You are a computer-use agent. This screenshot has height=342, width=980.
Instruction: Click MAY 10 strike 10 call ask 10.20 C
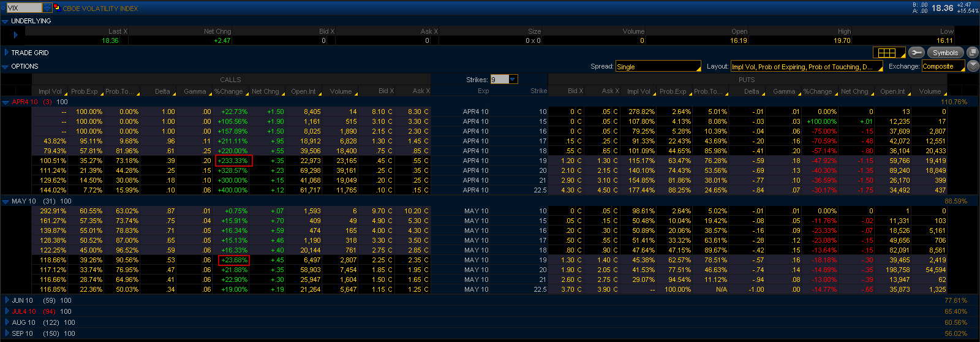[417, 211]
